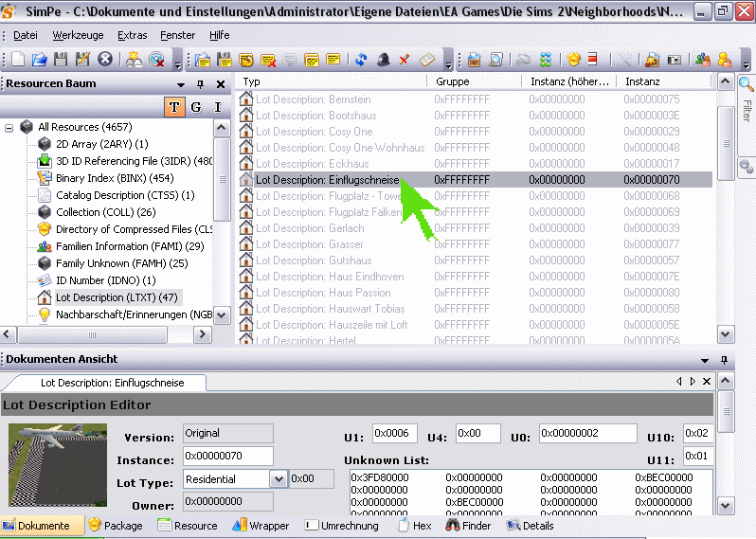The height and width of the screenshot is (539, 756).
Task: Pin the Resourcen Baum panel
Action: coord(201,84)
